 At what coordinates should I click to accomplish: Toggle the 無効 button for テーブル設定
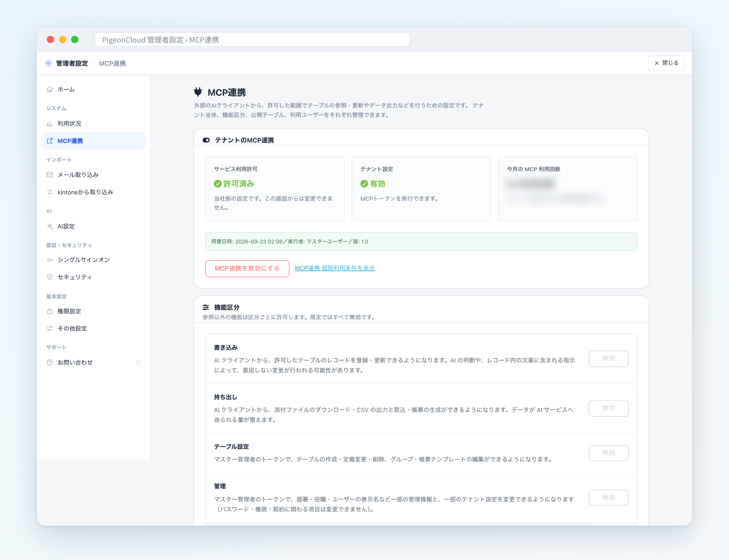608,453
